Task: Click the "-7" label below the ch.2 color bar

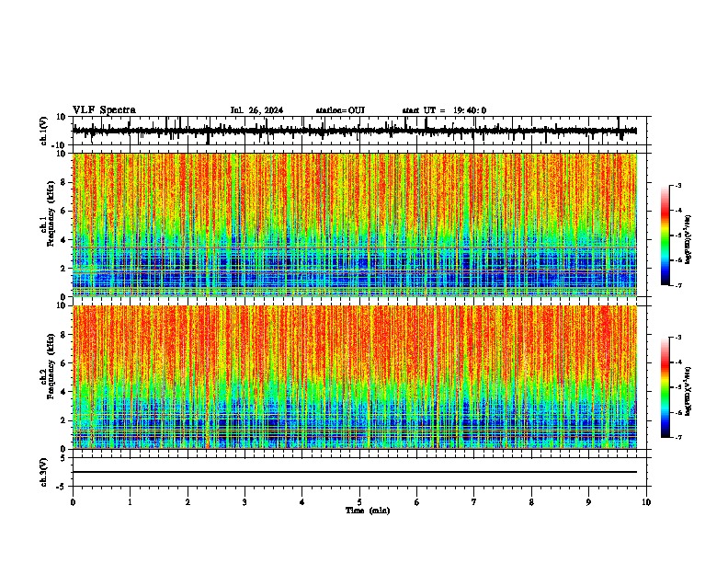Action: click(x=678, y=438)
